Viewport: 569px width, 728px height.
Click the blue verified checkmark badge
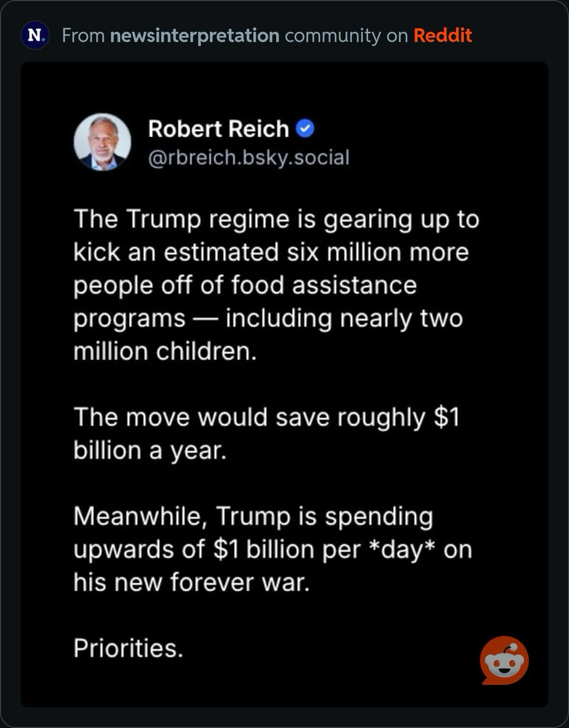[305, 129]
